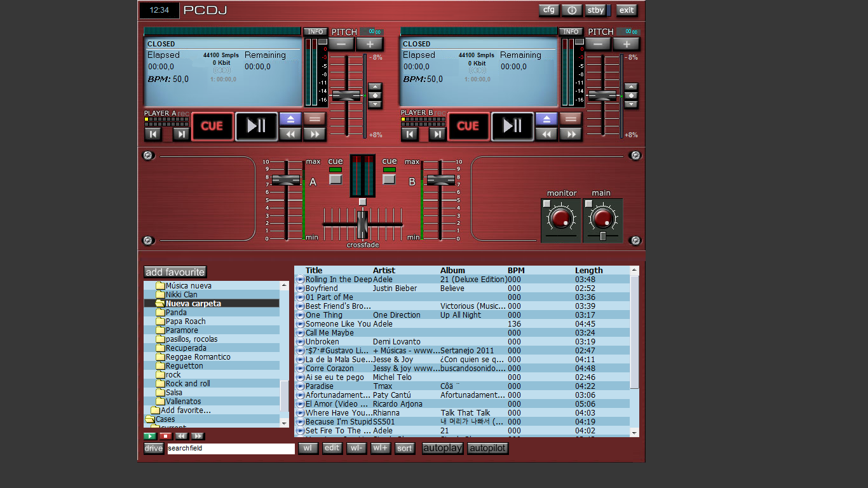
Task: Turn on autoplay mode
Action: click(442, 448)
